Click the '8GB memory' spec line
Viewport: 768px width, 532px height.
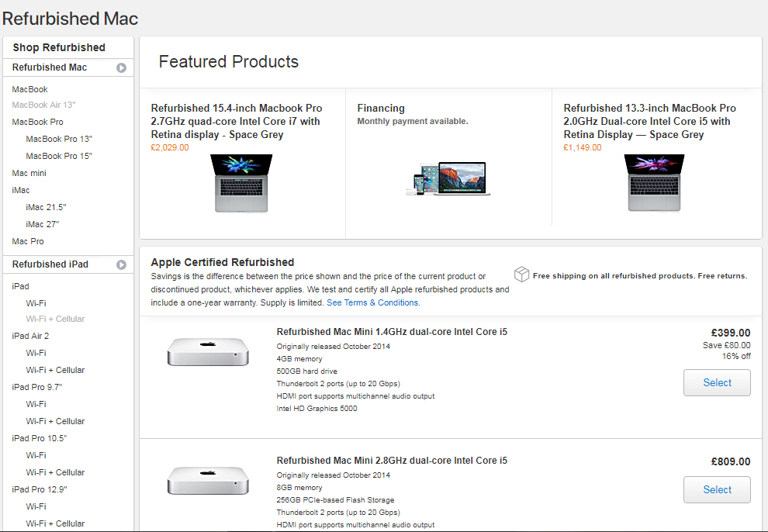coord(299,488)
